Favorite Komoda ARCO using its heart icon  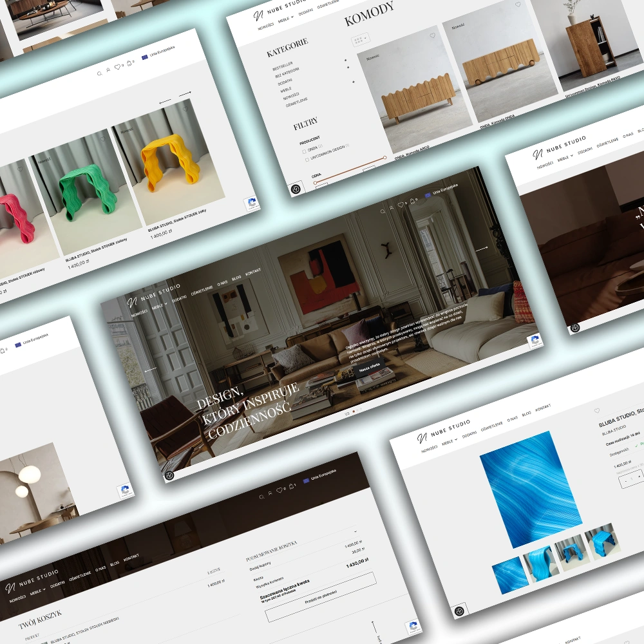pos(433,35)
